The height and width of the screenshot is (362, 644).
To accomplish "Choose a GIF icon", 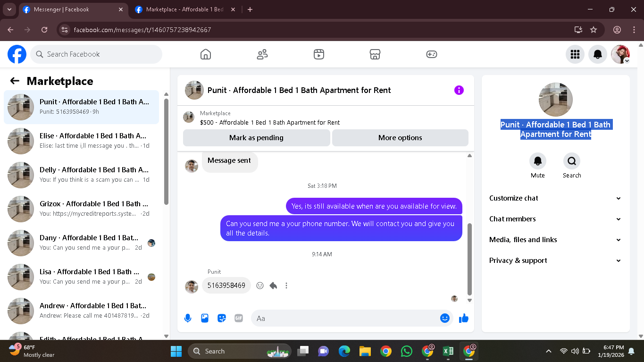I will pos(239,318).
